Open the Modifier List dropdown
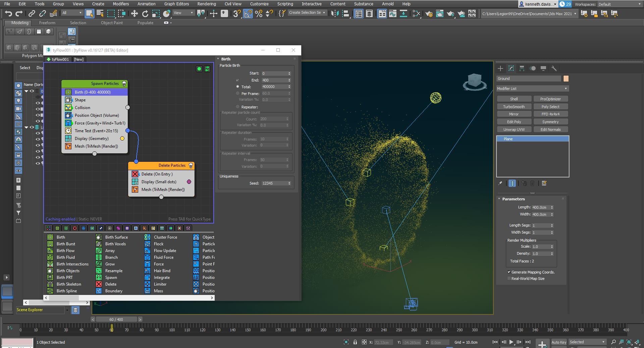 click(532, 89)
